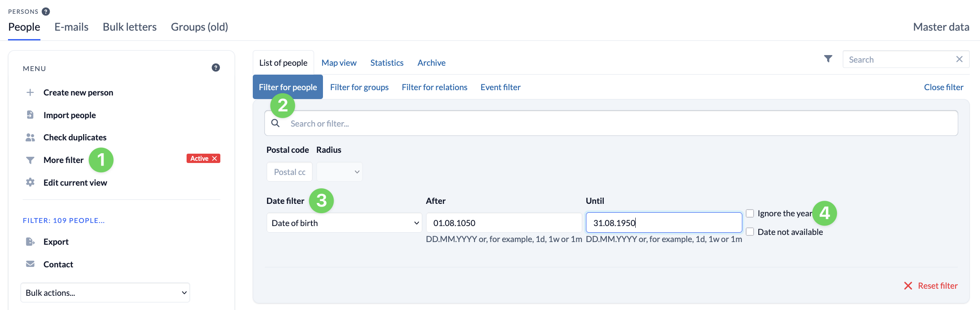Switch to the People tab
This screenshot has height=310, width=980.
[24, 27]
